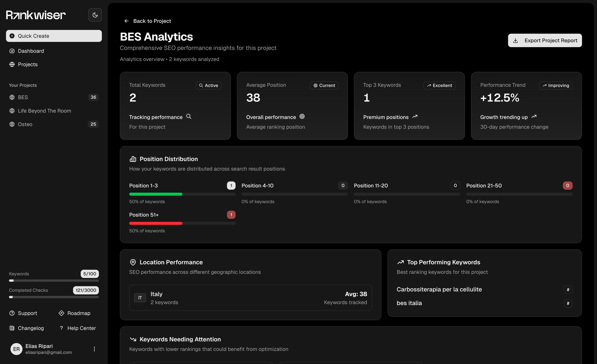Open the Changelog page
This screenshot has height=364, width=597.
coord(31,328)
